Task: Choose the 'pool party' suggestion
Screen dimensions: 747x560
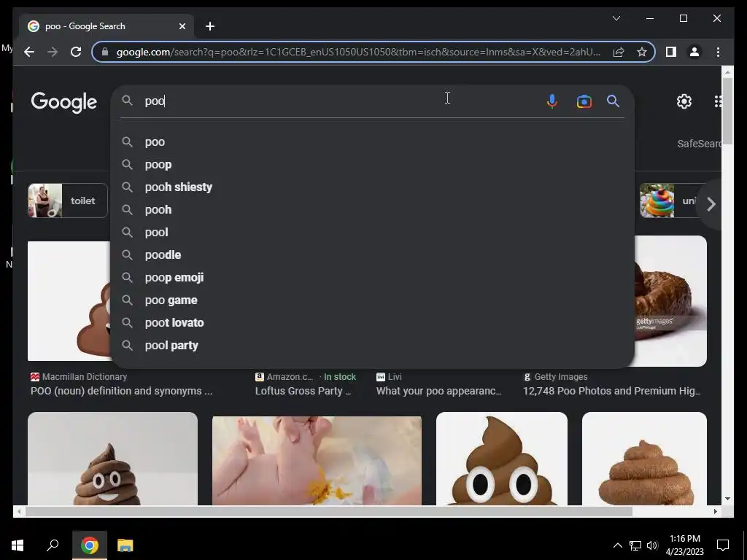Action: [x=372, y=345]
